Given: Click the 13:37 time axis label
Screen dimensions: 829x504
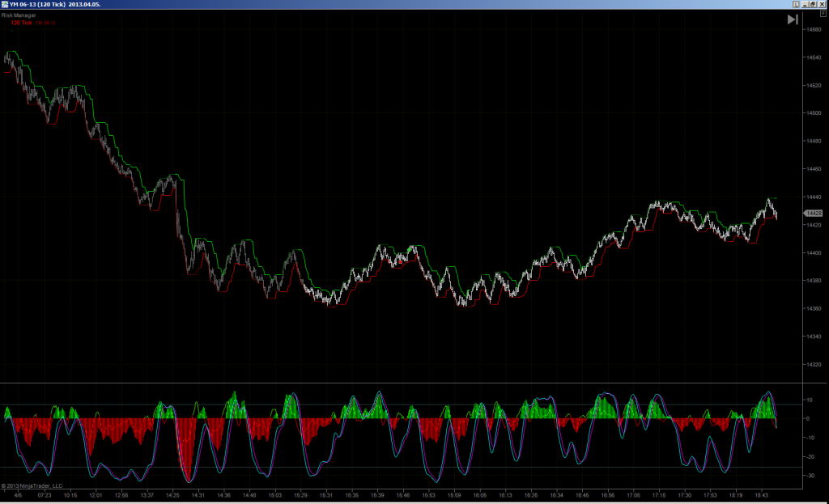Looking at the screenshot, I should [x=147, y=496].
